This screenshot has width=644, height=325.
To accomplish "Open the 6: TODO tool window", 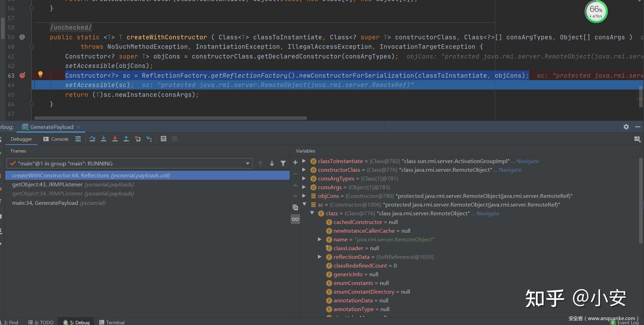I will (41, 322).
